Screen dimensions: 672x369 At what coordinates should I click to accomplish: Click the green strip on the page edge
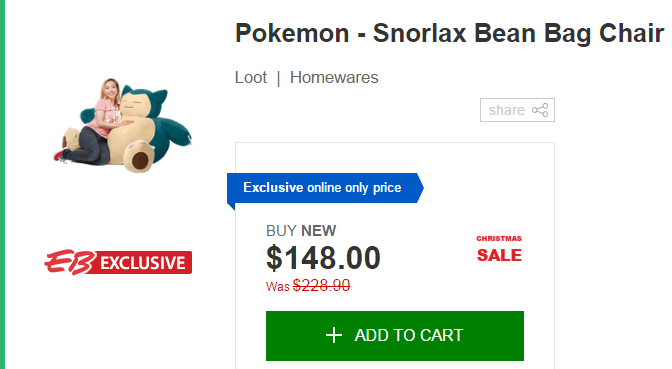tap(2, 184)
